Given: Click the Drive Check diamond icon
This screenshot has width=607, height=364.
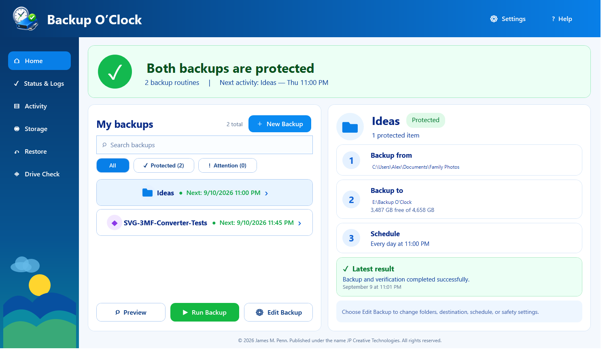Looking at the screenshot, I should pyautogui.click(x=17, y=174).
